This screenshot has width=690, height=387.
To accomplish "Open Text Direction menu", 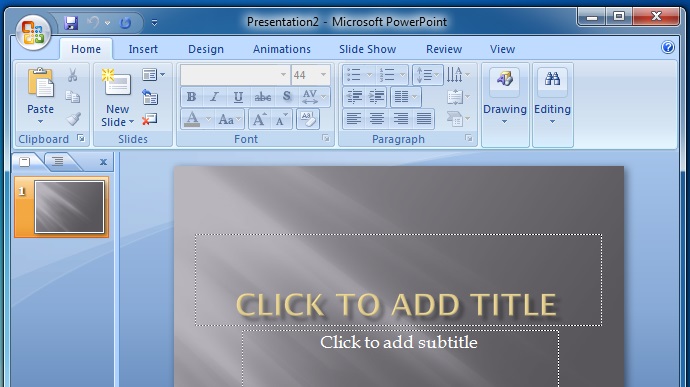I will click(458, 75).
